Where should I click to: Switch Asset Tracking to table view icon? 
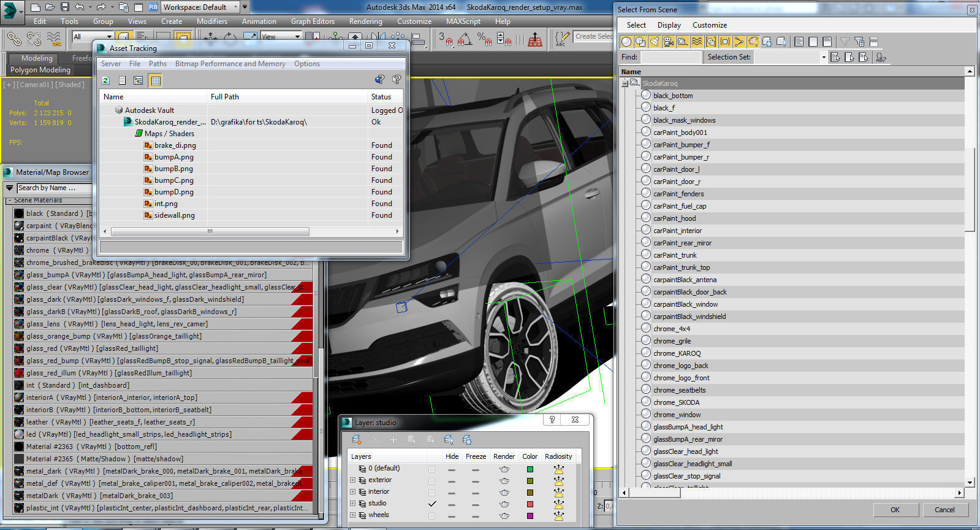pos(156,80)
